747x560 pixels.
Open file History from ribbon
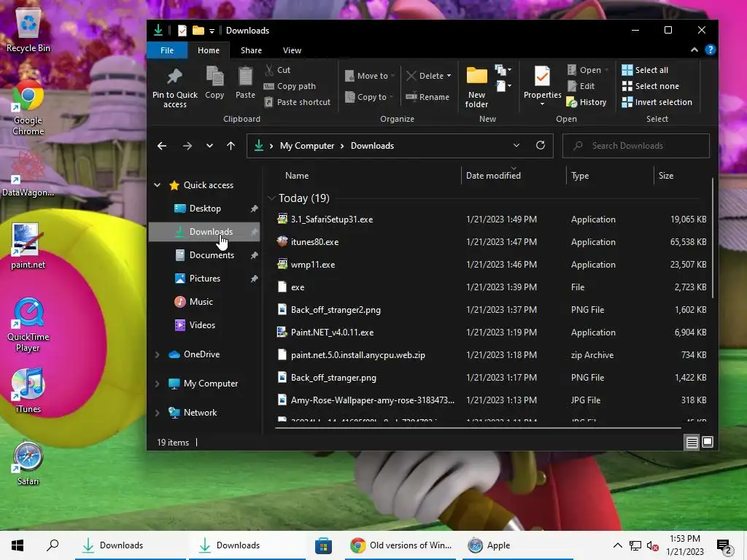(587, 102)
